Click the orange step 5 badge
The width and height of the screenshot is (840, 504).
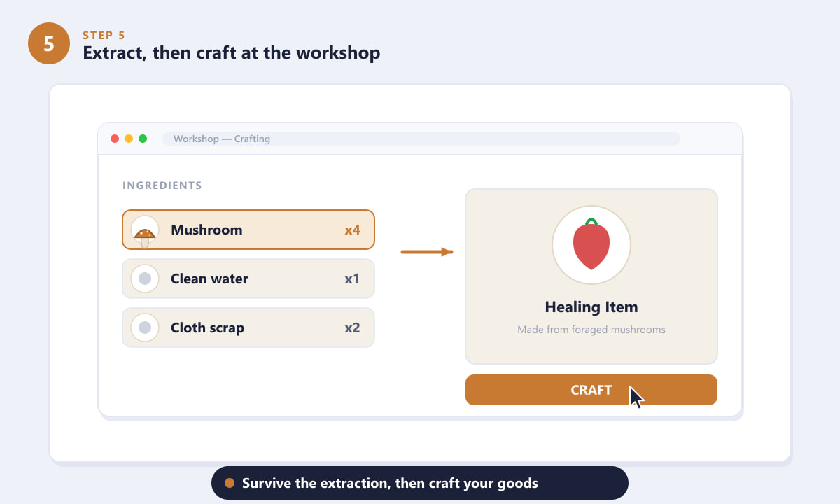point(49,43)
